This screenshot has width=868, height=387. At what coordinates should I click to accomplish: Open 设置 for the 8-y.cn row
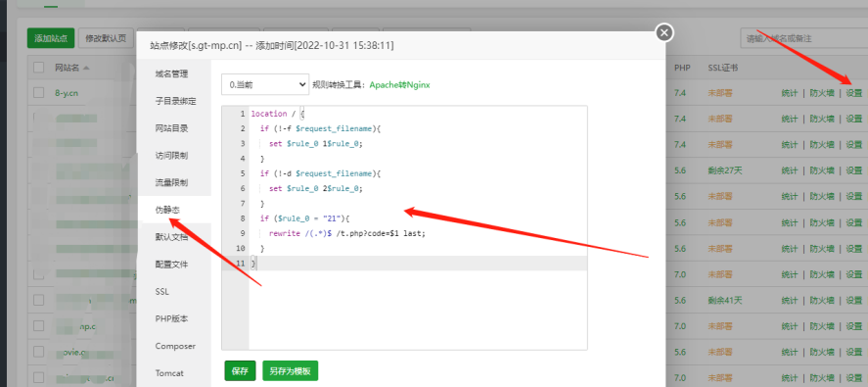click(x=854, y=93)
